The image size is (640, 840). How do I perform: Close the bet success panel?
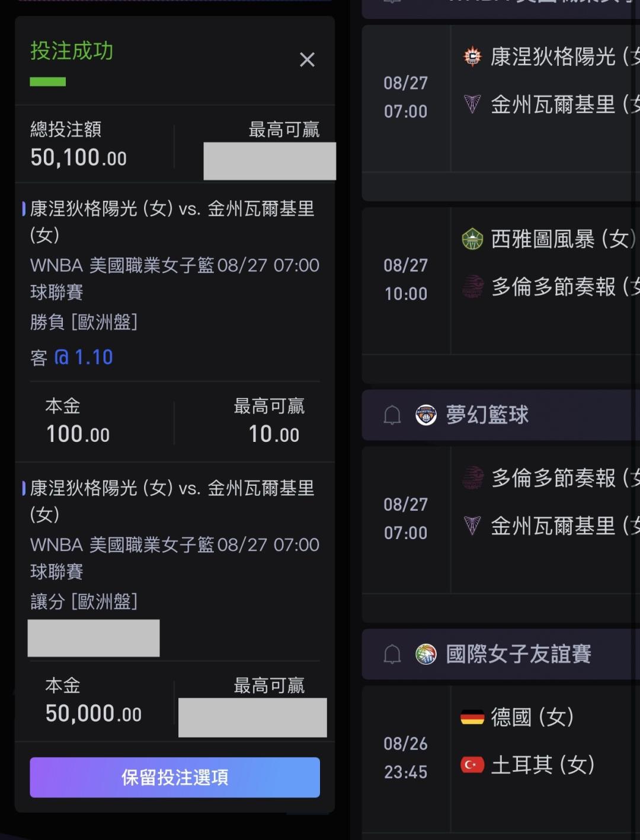tap(307, 59)
